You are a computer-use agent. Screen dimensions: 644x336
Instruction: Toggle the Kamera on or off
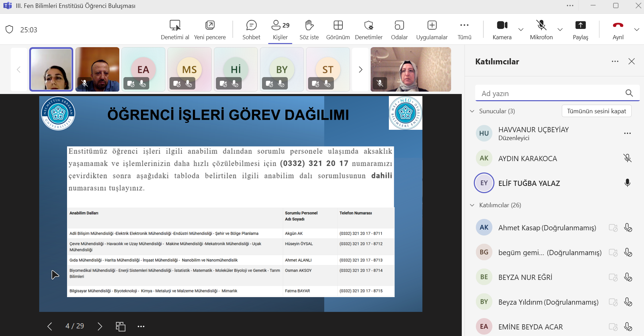coord(502,30)
